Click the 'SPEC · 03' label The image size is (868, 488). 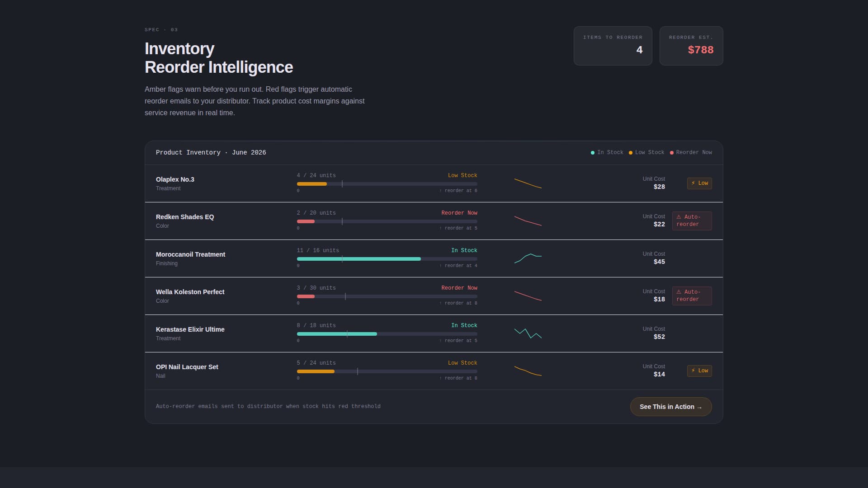[x=161, y=30]
